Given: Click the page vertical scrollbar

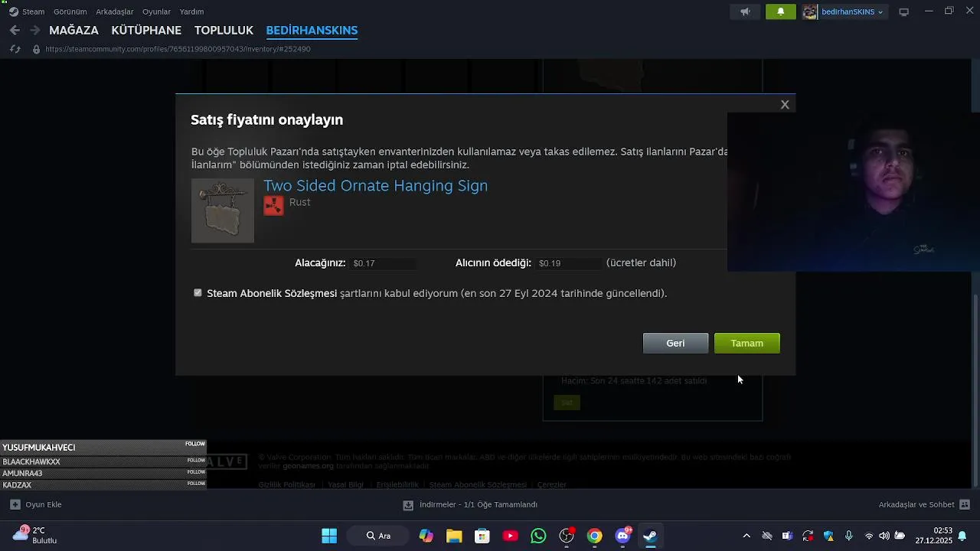Looking at the screenshot, I should pyautogui.click(x=975, y=390).
